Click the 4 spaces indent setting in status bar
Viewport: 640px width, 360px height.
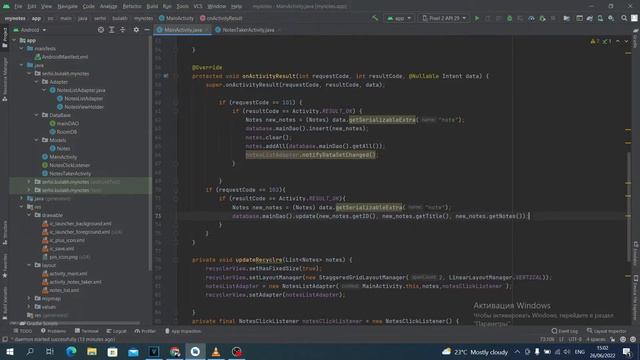596,340
